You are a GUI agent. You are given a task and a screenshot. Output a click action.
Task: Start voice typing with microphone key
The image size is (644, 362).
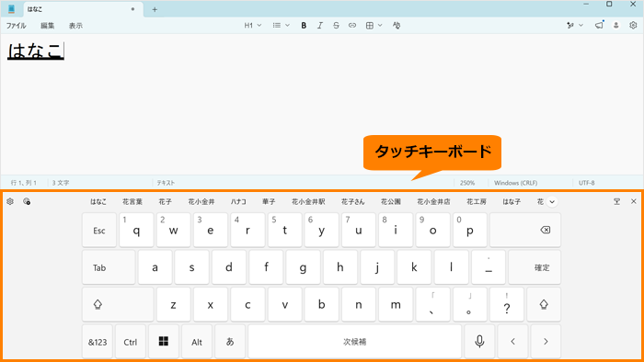click(479, 342)
